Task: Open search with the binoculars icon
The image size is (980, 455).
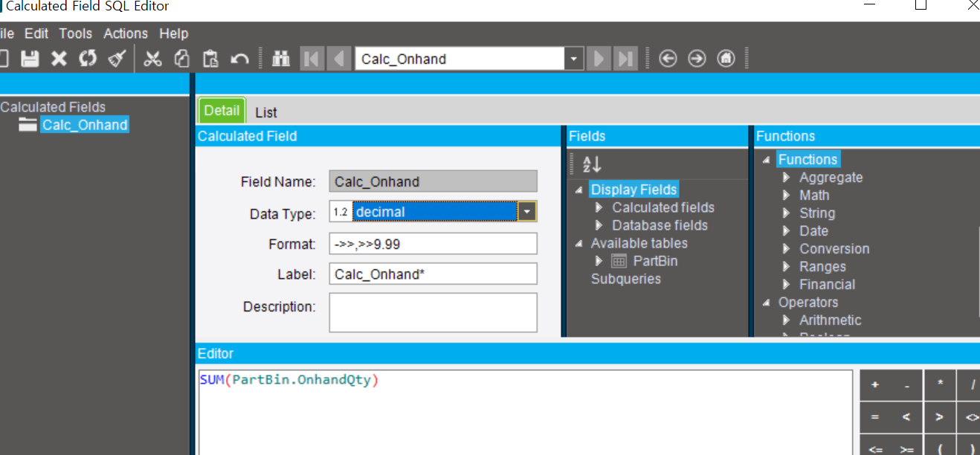Action: 281,59
